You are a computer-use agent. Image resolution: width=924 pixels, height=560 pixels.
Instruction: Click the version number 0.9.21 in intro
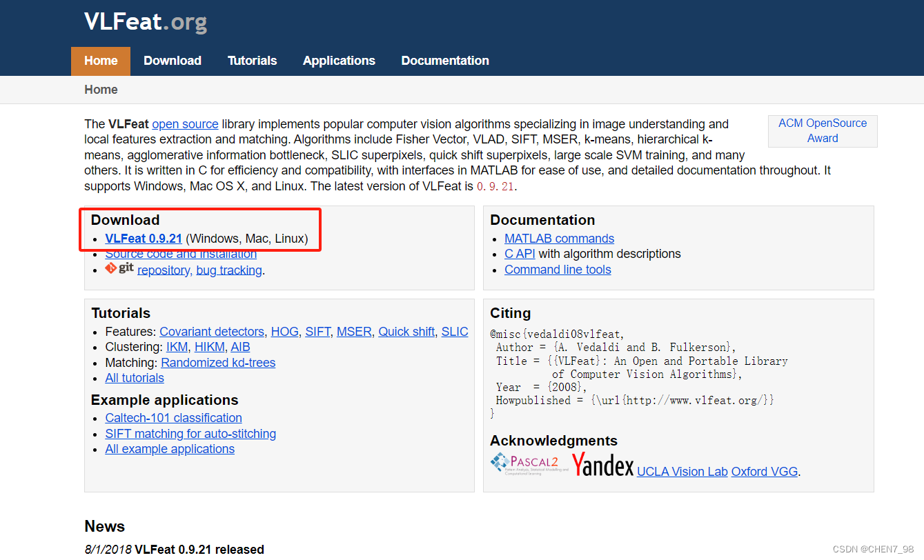click(x=495, y=187)
